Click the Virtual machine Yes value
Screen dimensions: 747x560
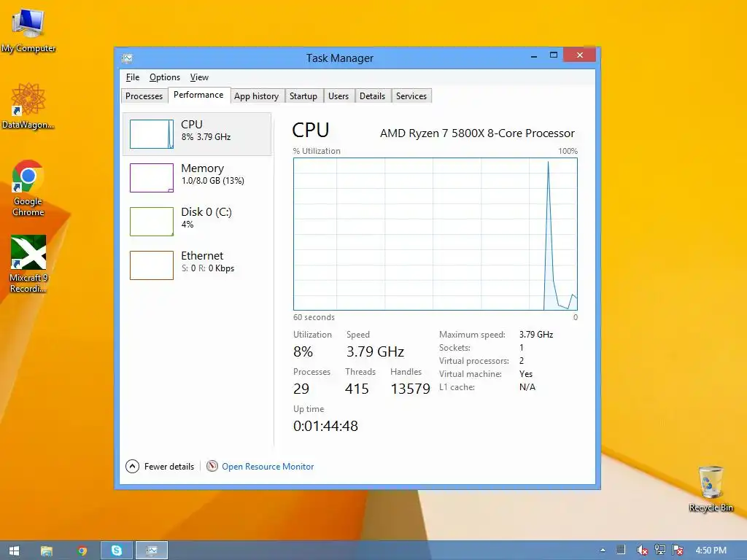pos(526,374)
